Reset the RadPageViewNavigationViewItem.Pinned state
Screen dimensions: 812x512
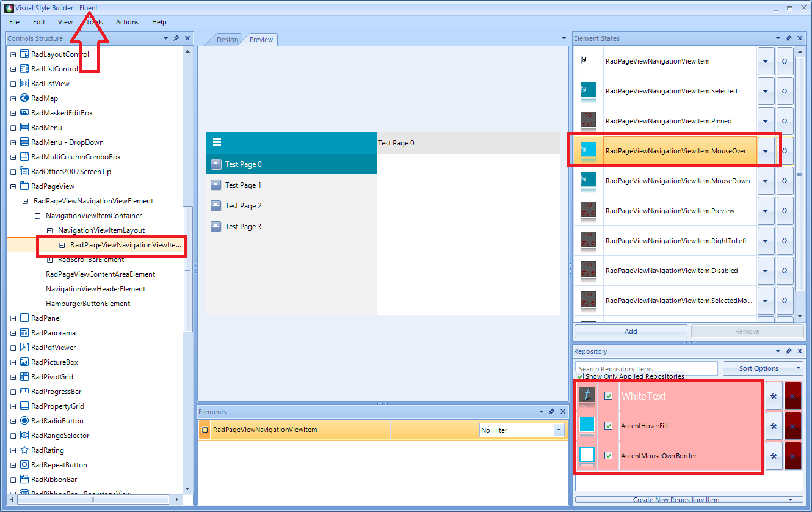tap(785, 121)
